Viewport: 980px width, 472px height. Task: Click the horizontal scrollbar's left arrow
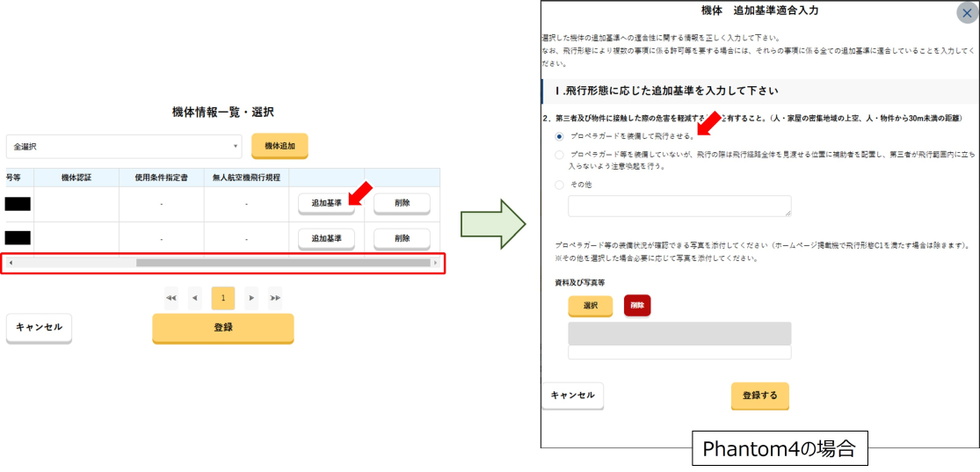tap(11, 263)
